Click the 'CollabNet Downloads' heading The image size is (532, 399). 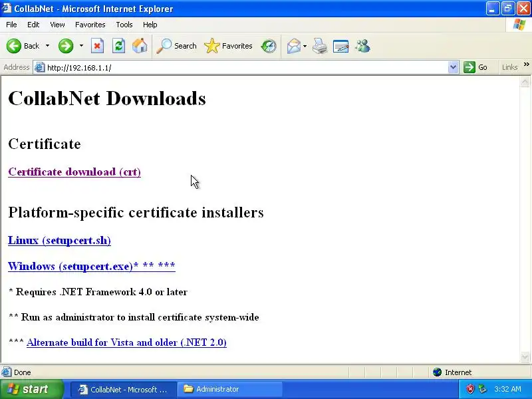107,98
